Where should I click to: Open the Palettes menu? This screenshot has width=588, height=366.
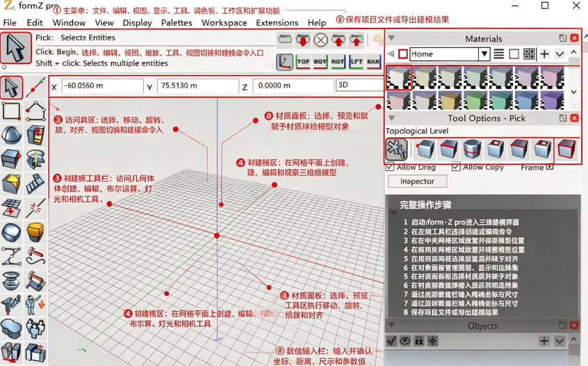pos(177,22)
